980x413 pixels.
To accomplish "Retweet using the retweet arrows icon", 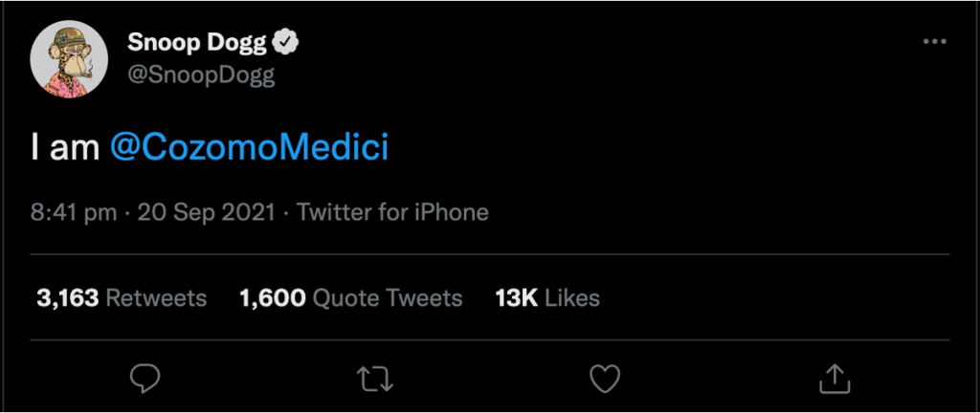I will [x=374, y=379].
